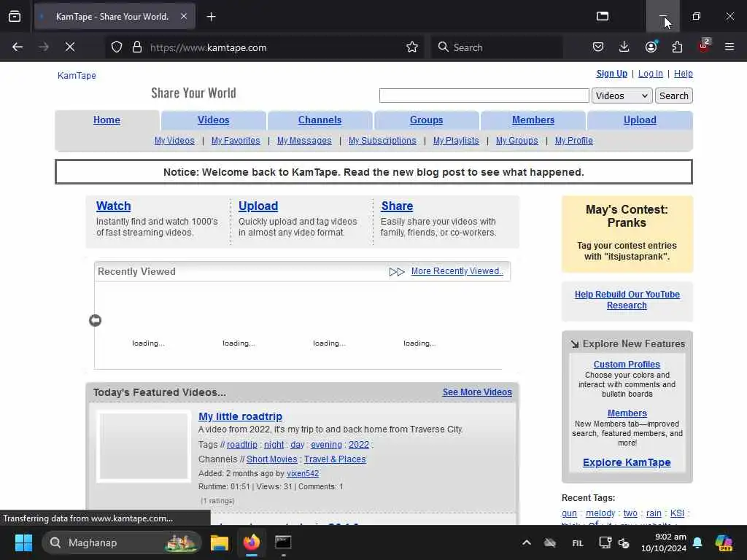Image resolution: width=747 pixels, height=560 pixels.
Task: Save page to Pocket
Action: point(598,47)
